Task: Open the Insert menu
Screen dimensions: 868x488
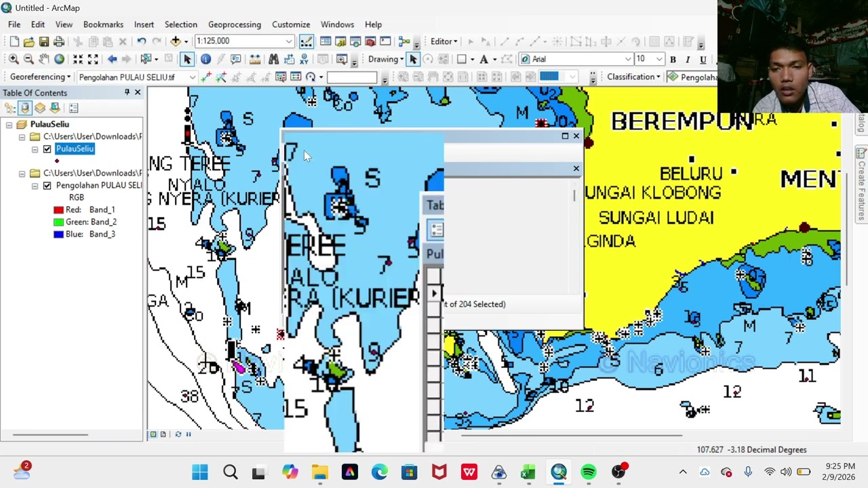Action: (144, 24)
